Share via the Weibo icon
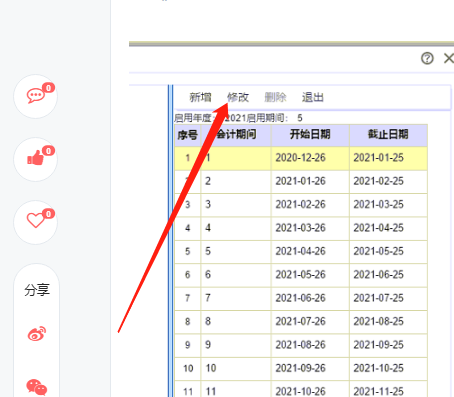The height and width of the screenshot is (397, 454). pos(37,333)
